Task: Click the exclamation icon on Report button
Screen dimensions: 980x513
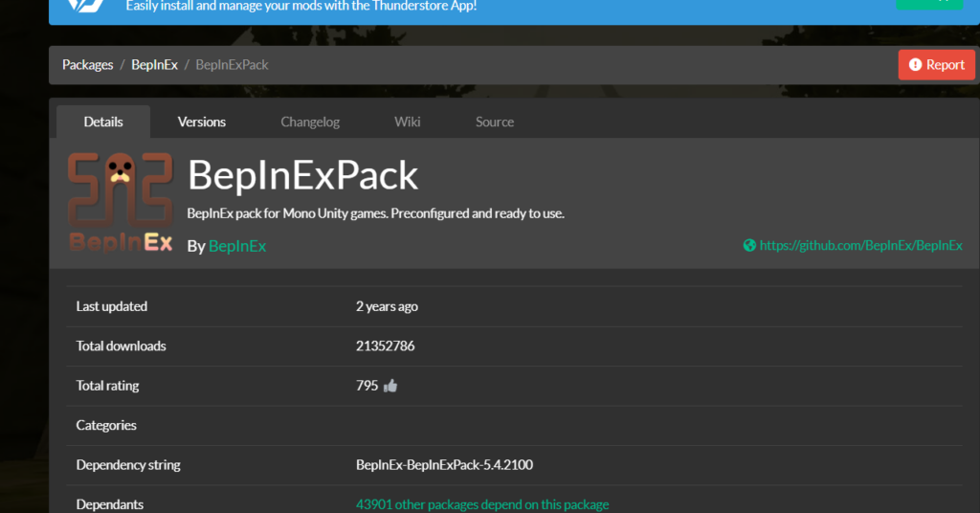Action: (915, 65)
